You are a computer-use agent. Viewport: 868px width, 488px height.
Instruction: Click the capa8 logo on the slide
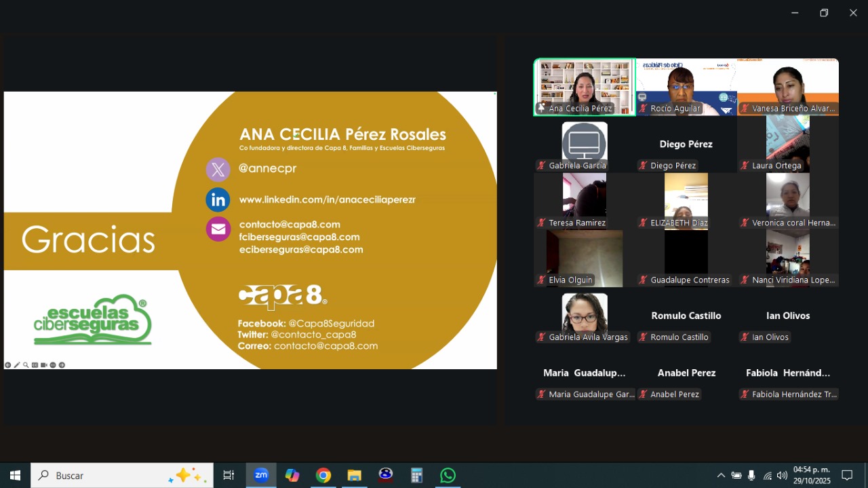coord(283,297)
